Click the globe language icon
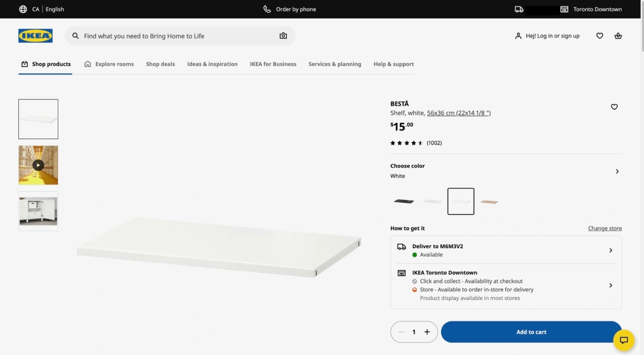The width and height of the screenshot is (644, 355). click(23, 9)
